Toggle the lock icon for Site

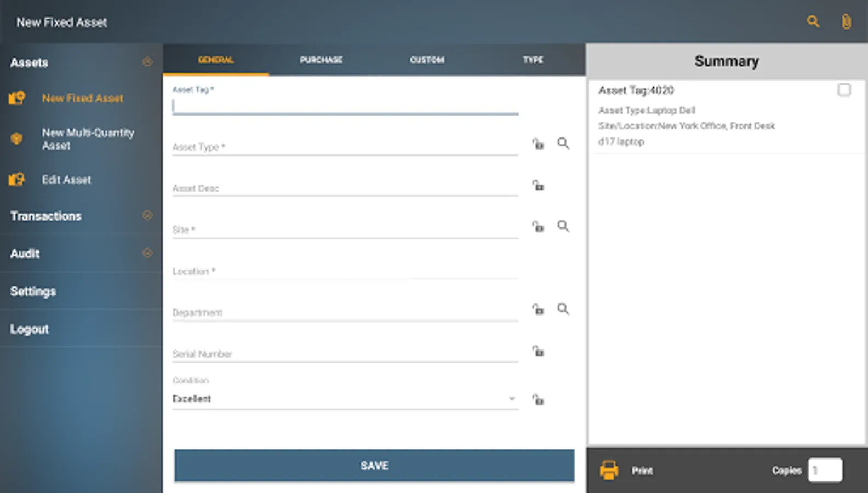[x=538, y=226]
